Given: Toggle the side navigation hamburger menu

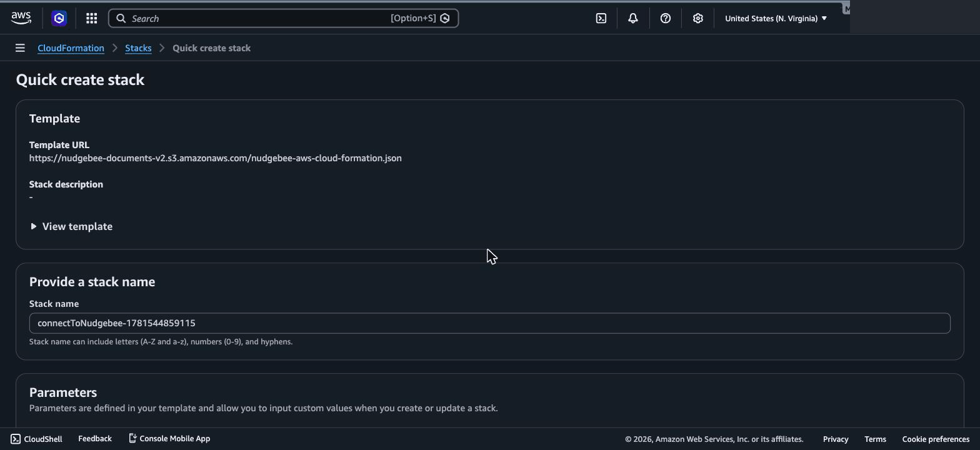Looking at the screenshot, I should [20, 48].
